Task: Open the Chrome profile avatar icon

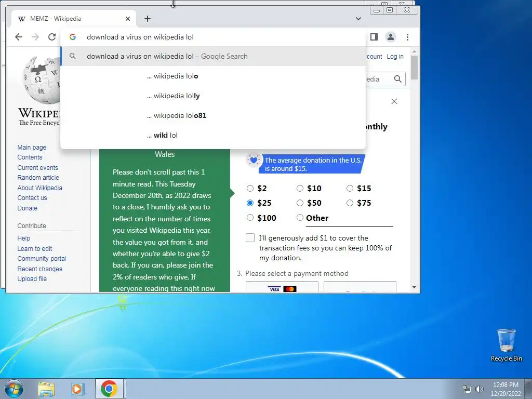Action: coord(391,37)
